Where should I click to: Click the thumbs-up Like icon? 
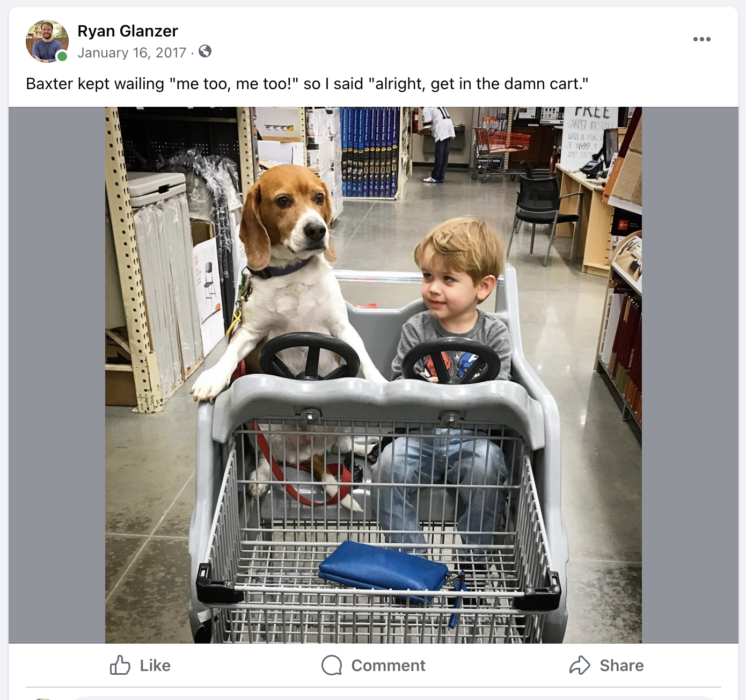[x=120, y=665]
